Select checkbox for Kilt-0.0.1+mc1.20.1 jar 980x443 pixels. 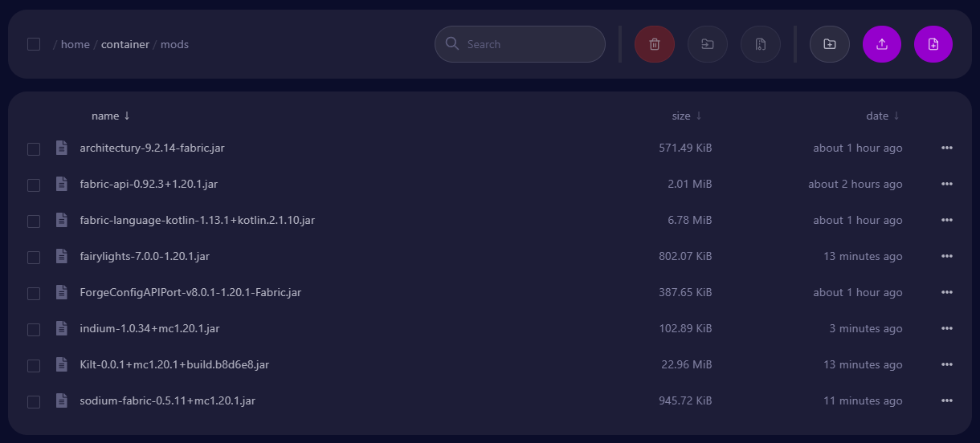pyautogui.click(x=34, y=365)
